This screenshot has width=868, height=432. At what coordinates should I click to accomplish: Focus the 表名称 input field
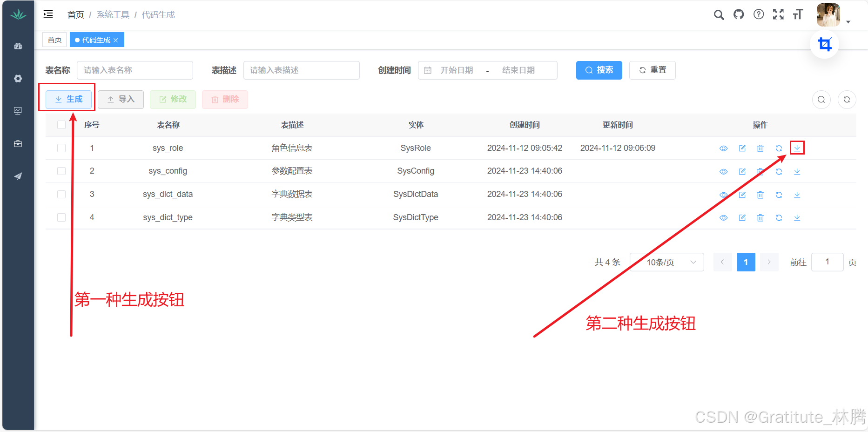point(135,70)
